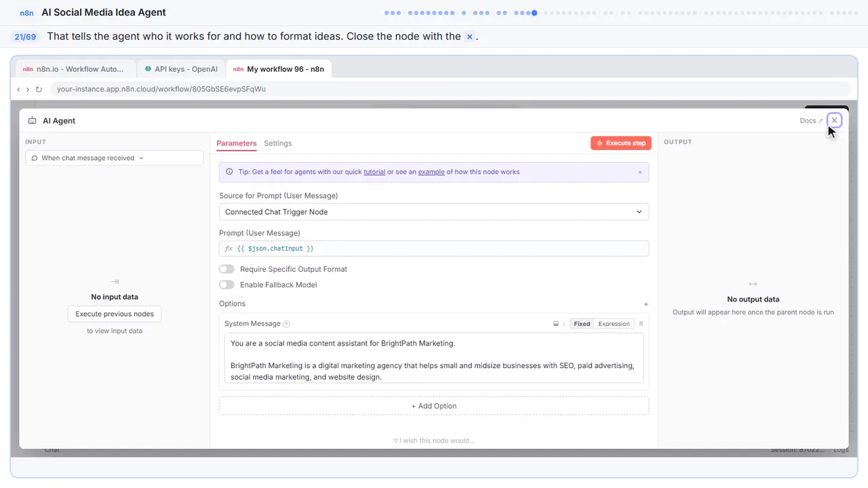Click the System Message help icon
The width and height of the screenshot is (868, 488).
tap(286, 324)
